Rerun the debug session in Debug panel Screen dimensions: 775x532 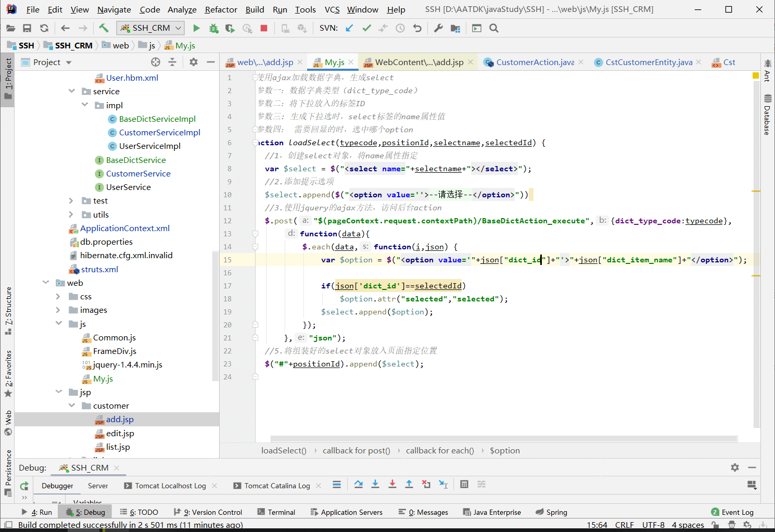24,486
